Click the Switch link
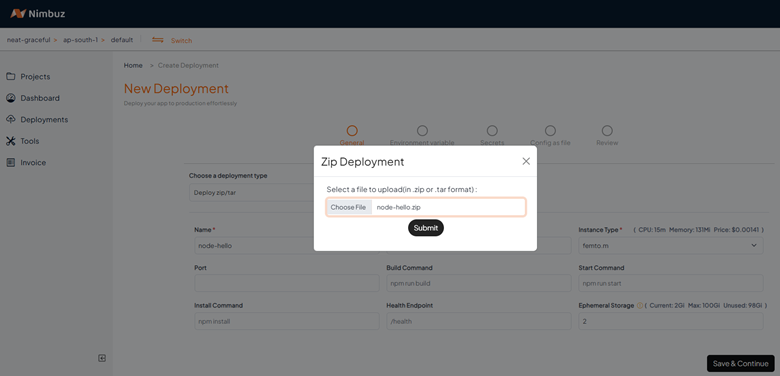This screenshot has width=780, height=376. tap(181, 40)
